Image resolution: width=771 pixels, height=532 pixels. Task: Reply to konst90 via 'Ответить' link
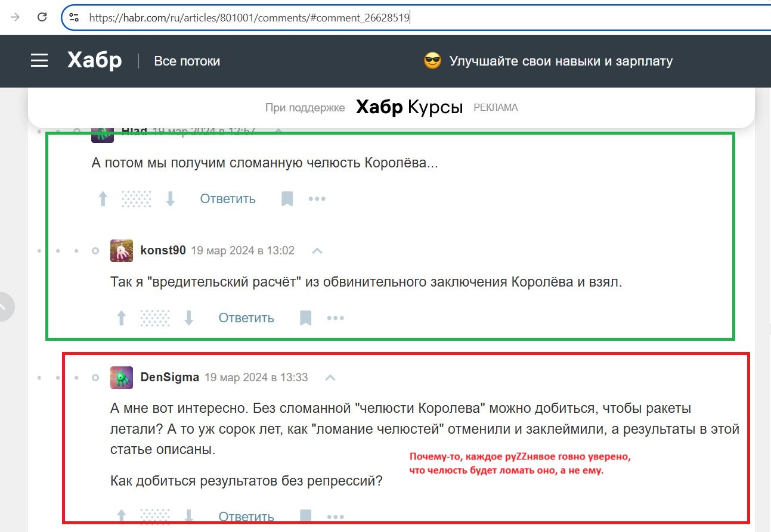(x=246, y=318)
